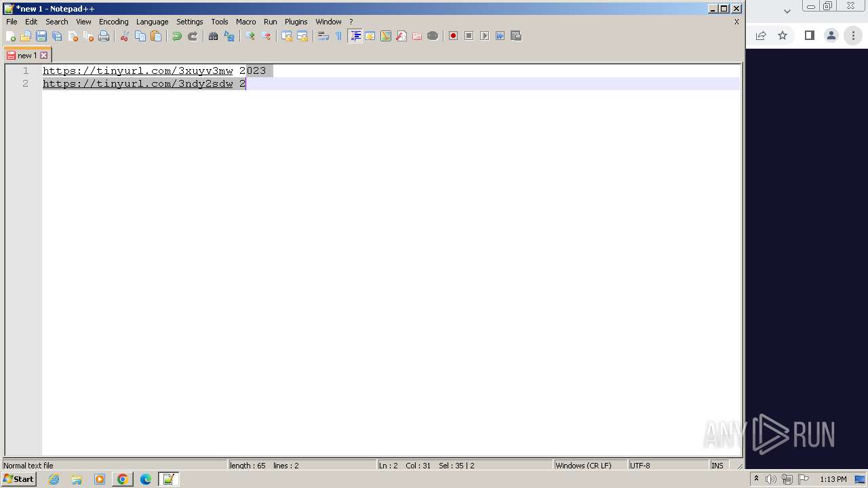Open the Window menu
Viewport: 868px width, 488px height.
coord(328,22)
